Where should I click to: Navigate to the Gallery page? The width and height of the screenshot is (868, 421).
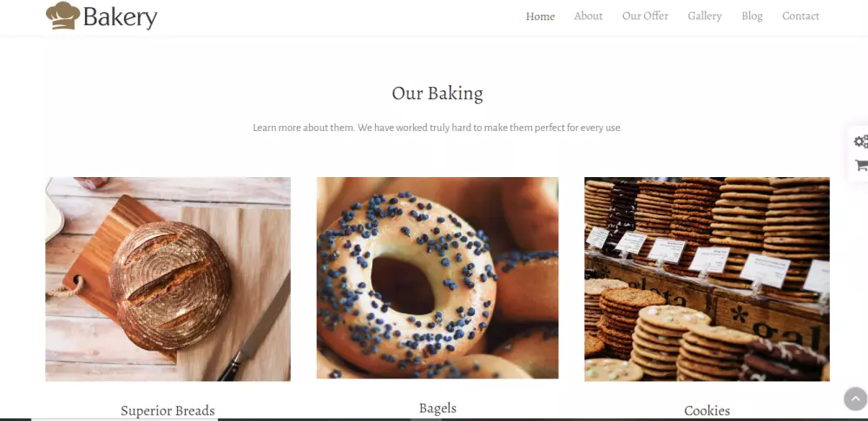coord(704,16)
